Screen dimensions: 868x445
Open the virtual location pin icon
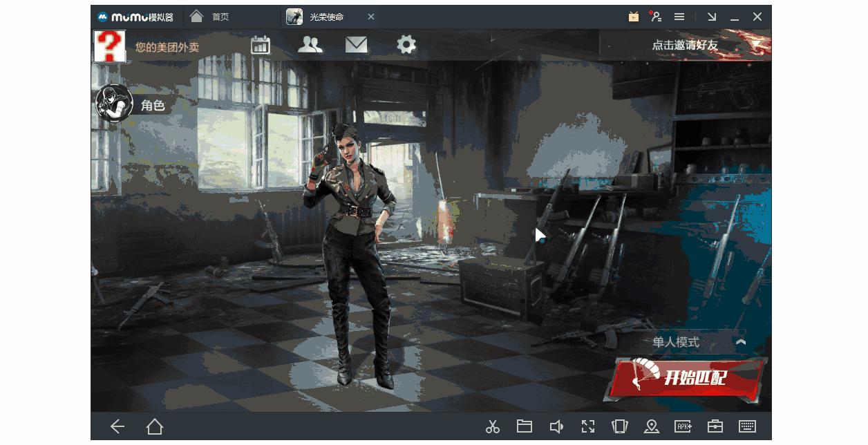click(x=651, y=427)
